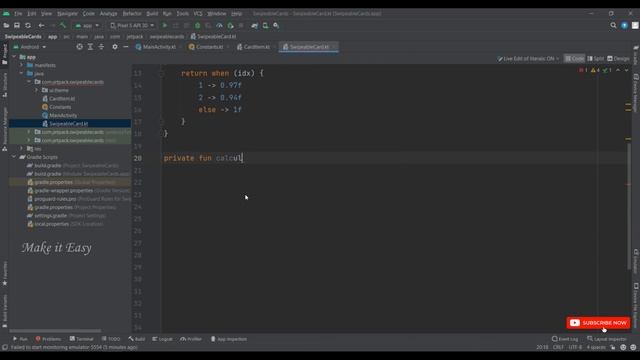The image size is (640, 360).
Task: Click the Save All toolbar icon
Action: click(x=17, y=25)
